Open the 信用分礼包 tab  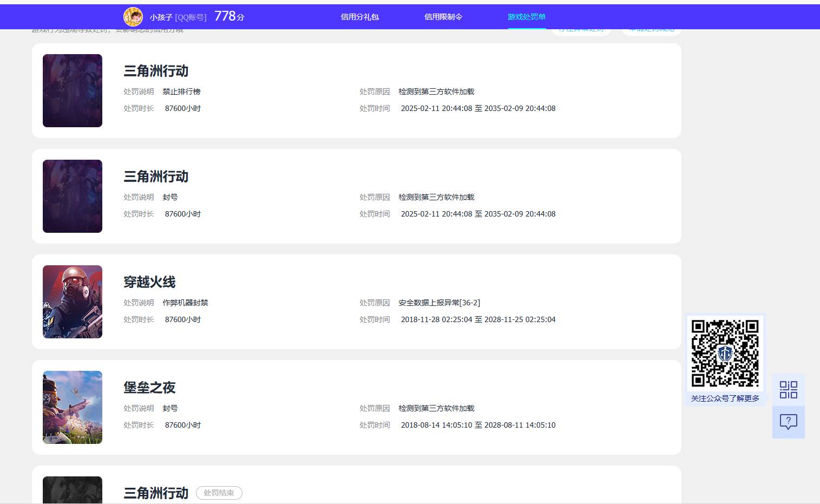click(x=359, y=17)
